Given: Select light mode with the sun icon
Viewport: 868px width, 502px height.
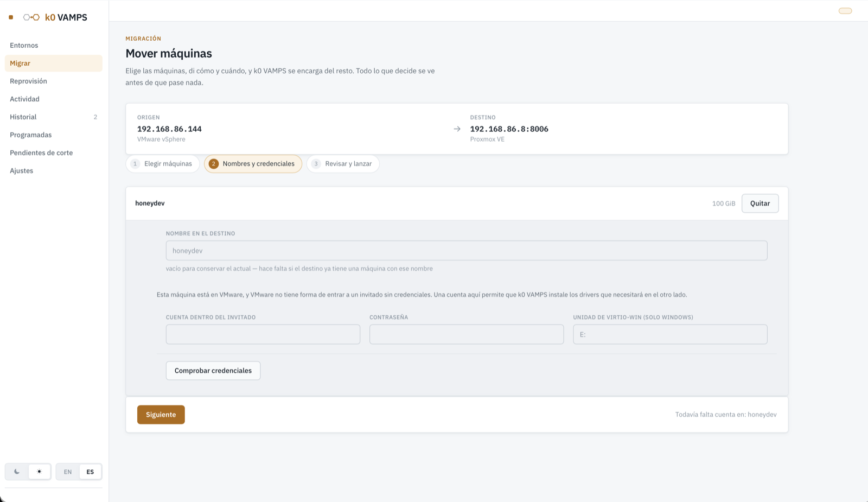Looking at the screenshot, I should tap(39, 472).
